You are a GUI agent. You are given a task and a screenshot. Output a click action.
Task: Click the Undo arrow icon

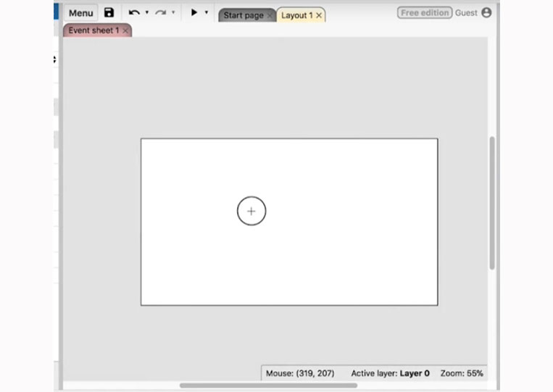[x=134, y=13]
